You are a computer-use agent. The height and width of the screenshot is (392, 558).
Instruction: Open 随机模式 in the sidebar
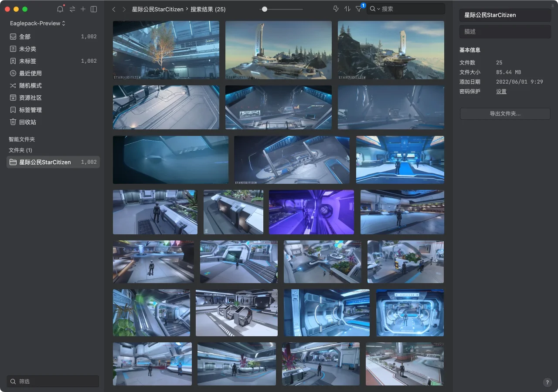[53, 85]
